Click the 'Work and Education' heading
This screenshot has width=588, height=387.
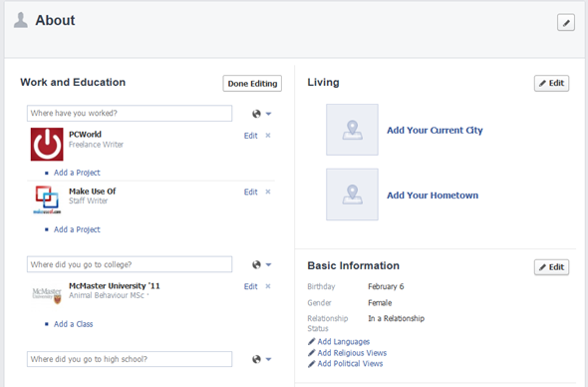tap(73, 82)
